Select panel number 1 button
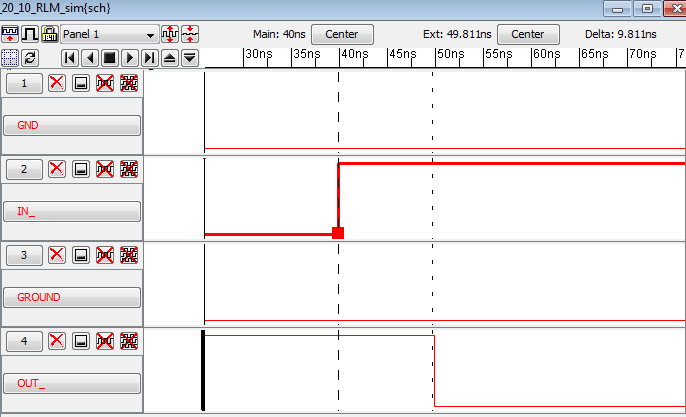The width and height of the screenshot is (686, 417). (24, 83)
